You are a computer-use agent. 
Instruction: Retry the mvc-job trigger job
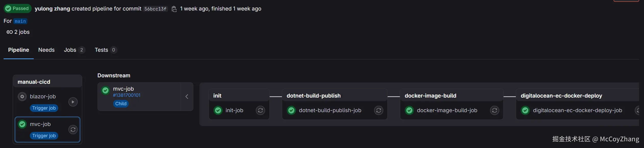pyautogui.click(x=73, y=130)
